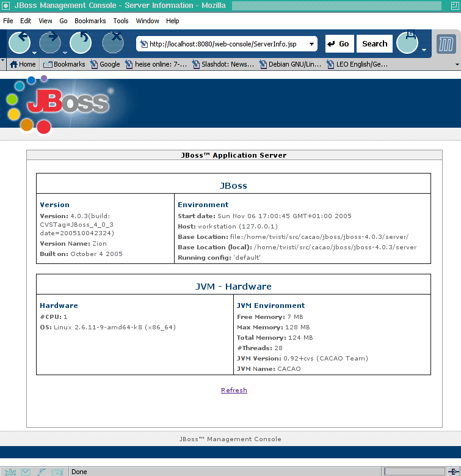Click the window menu icon in title bar

click(6, 5)
